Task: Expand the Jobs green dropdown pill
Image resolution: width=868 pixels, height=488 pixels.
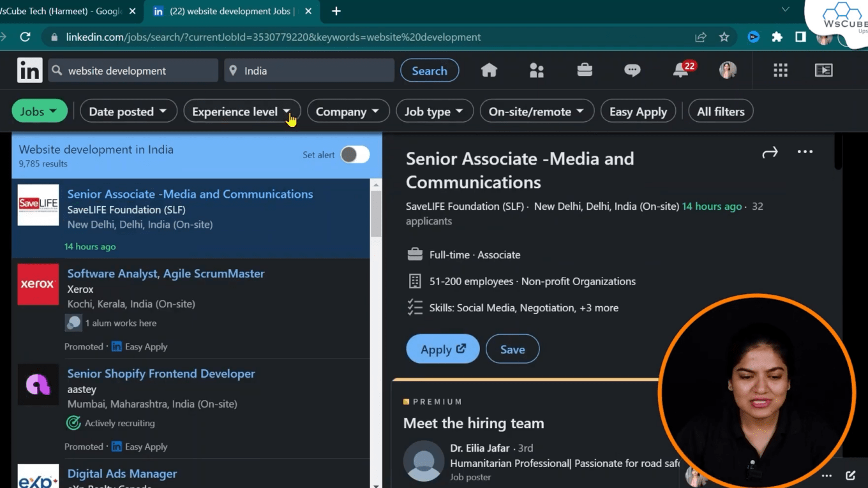Action: click(x=39, y=112)
